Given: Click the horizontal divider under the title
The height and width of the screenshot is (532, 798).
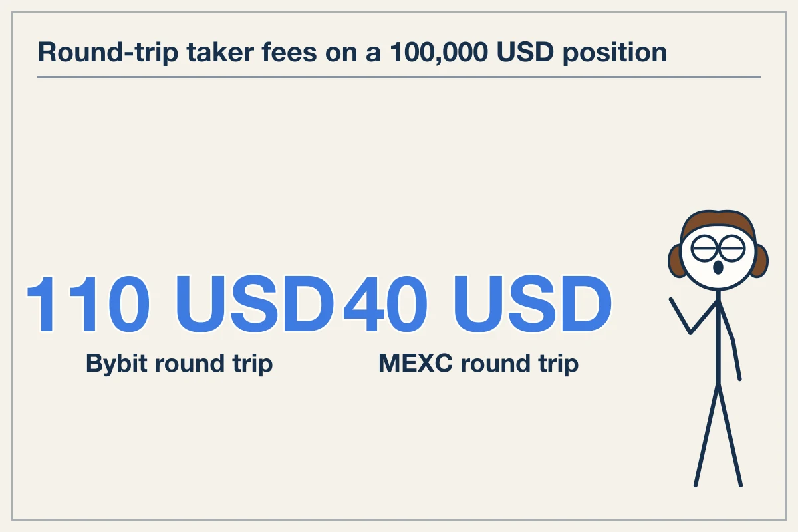Looking at the screenshot, I should [x=399, y=77].
